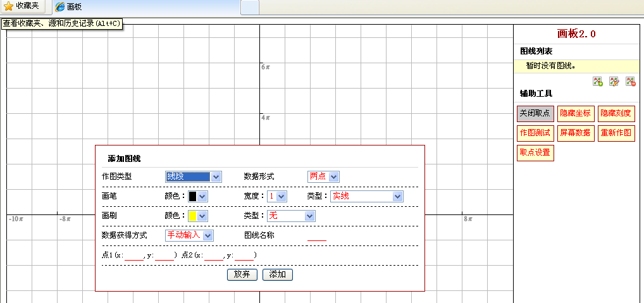Screen dimensions: 644x303
Task: Expand the pen 宽度 width dropdown
Action: (276, 196)
